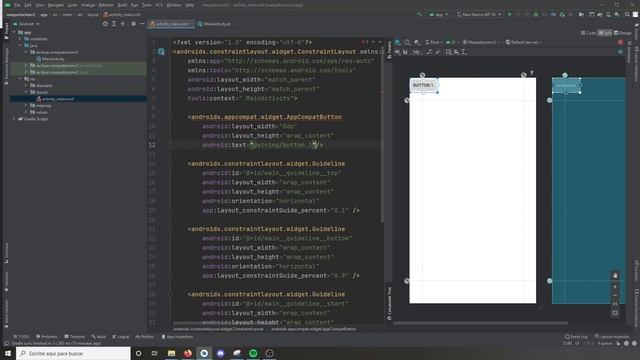
Task: Open Search Everywhere magnifier icon
Action: pos(627,14)
